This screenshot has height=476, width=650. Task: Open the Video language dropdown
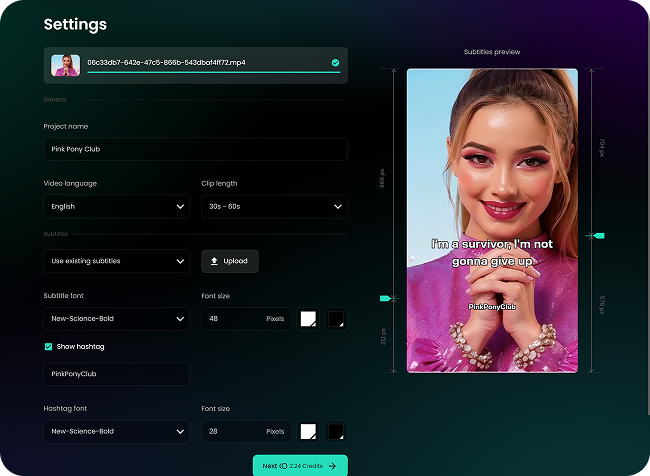pos(116,206)
